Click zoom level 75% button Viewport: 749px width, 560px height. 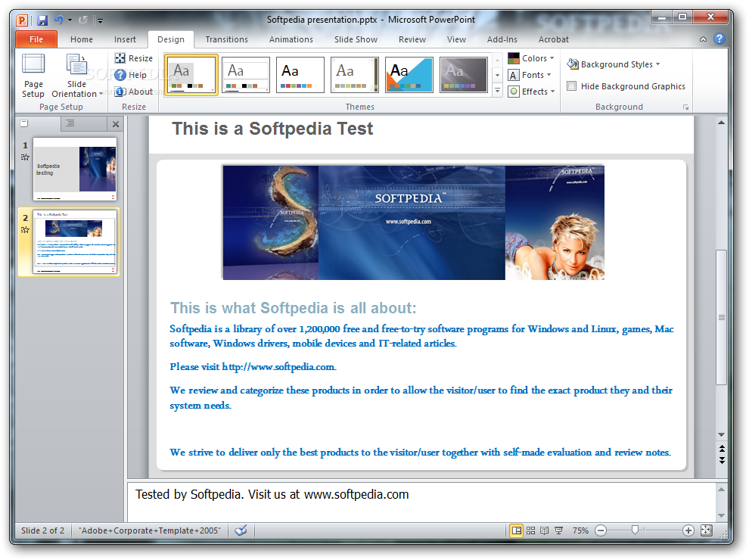click(x=580, y=530)
